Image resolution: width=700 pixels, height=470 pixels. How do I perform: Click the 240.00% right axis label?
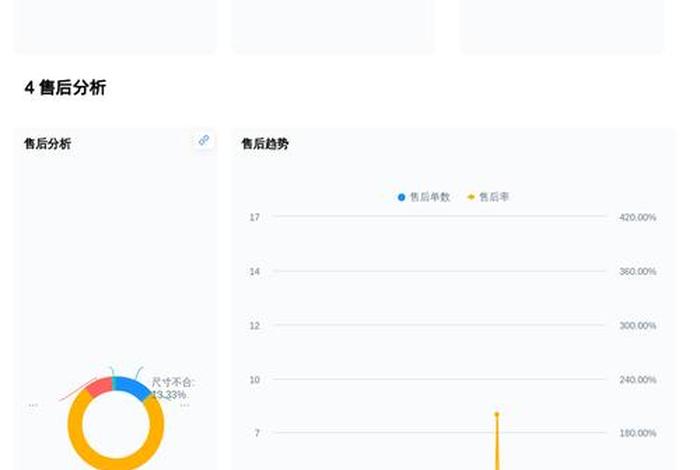coord(638,380)
